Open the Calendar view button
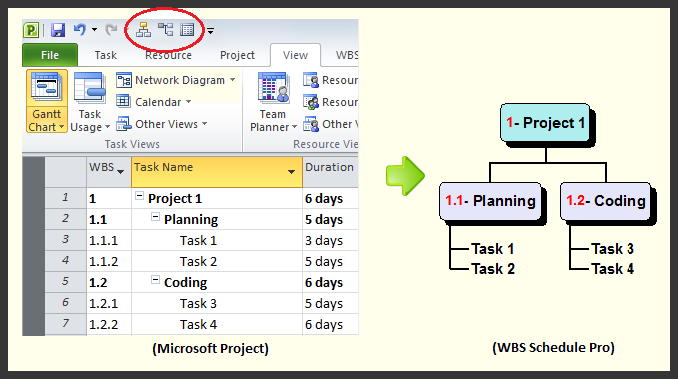 [154, 102]
